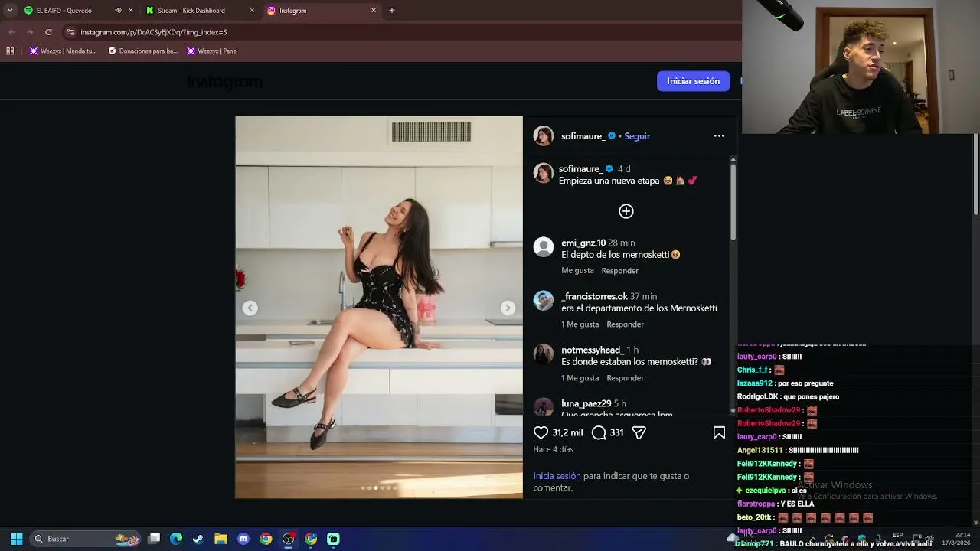Open a new browser tab
Image resolution: width=980 pixels, height=551 pixels.
392,11
